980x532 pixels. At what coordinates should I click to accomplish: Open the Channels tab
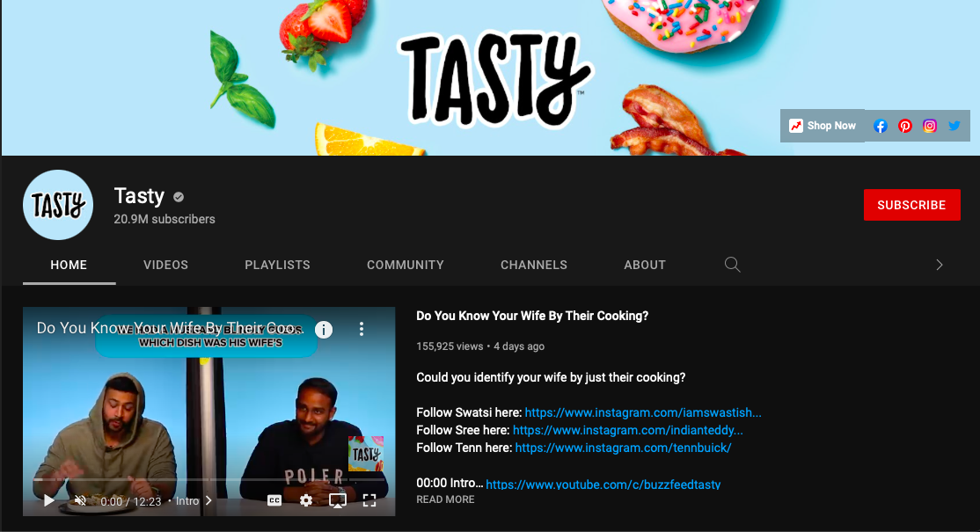coord(534,265)
